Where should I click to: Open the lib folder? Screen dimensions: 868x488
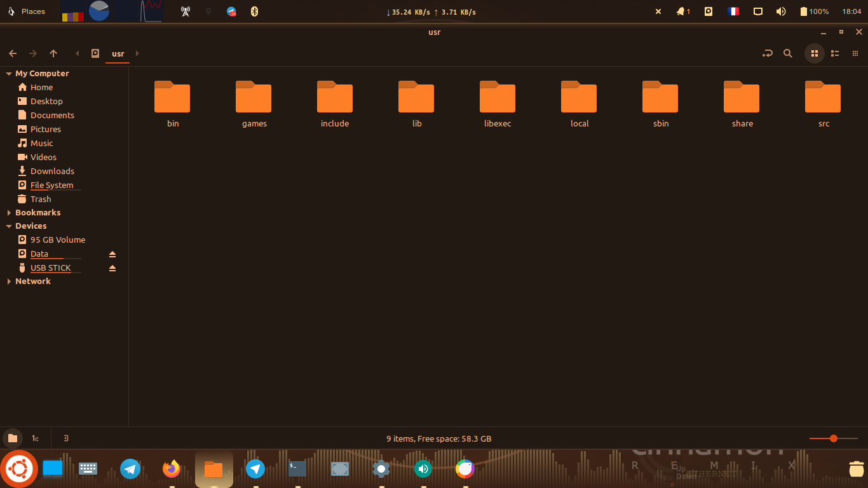417,104
